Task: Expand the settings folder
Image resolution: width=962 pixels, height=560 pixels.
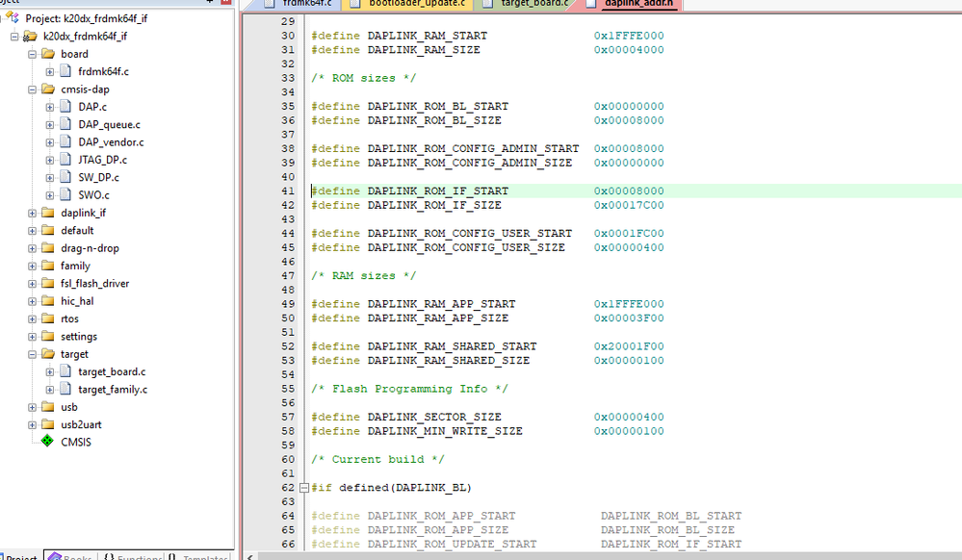Action: click(32, 337)
